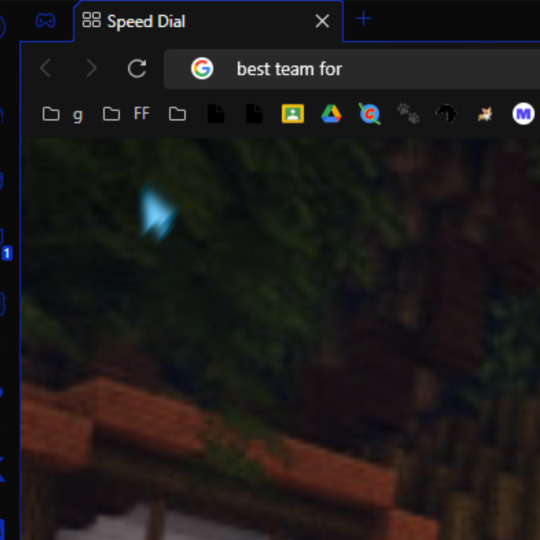The image size is (540, 540).
Task: Open the Google Drive bookmark
Action: point(331,114)
